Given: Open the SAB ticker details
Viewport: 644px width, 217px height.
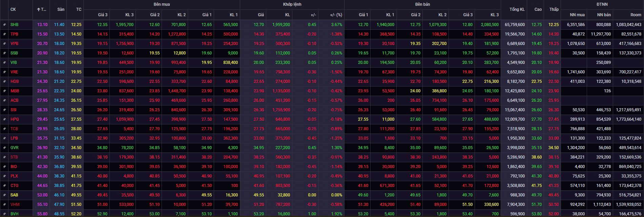Looking at the screenshot, I should [14, 195].
